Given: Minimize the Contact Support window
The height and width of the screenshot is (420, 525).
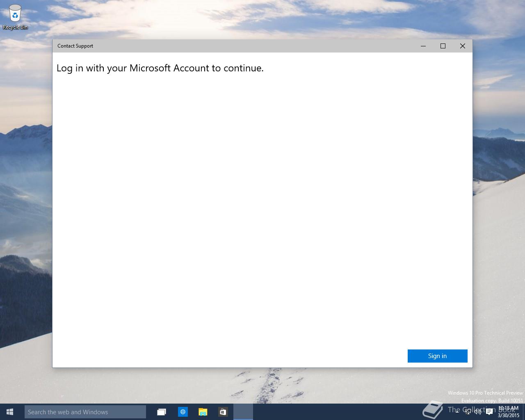Looking at the screenshot, I should [423, 46].
